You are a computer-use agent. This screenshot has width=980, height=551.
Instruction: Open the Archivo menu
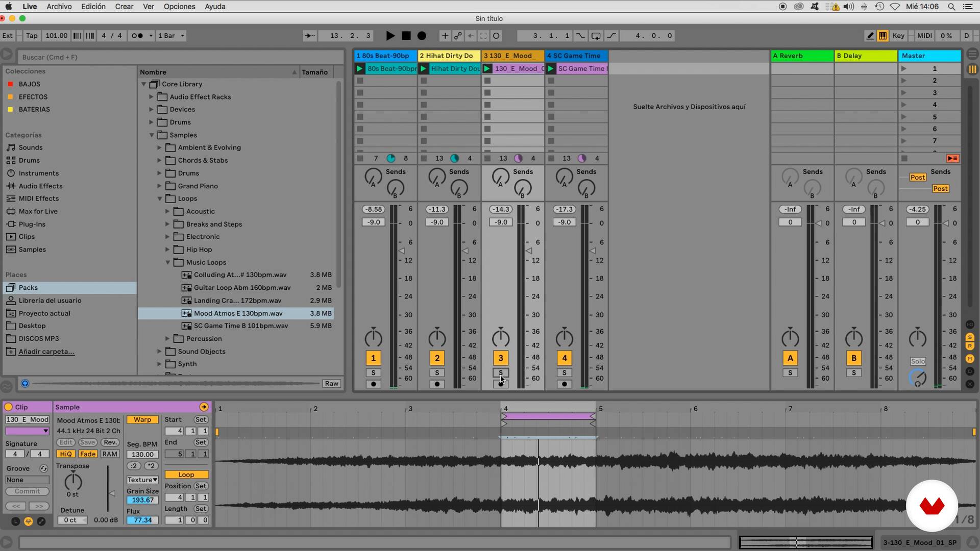(x=59, y=7)
